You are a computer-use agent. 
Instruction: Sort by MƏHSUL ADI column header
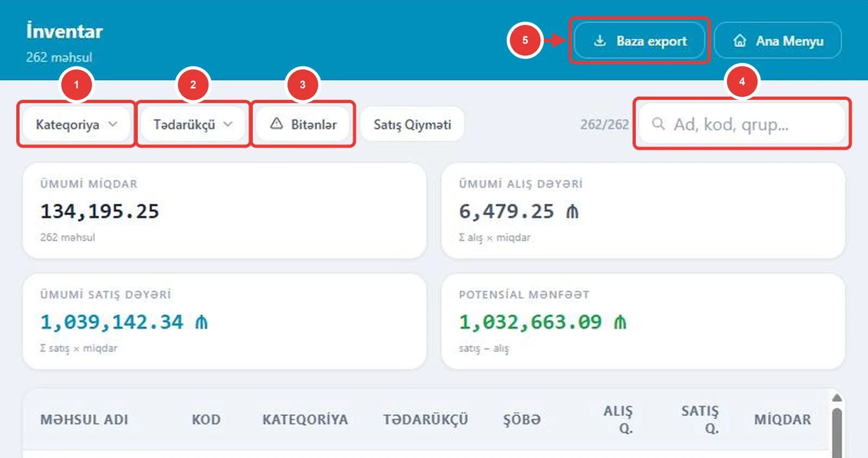(x=84, y=419)
